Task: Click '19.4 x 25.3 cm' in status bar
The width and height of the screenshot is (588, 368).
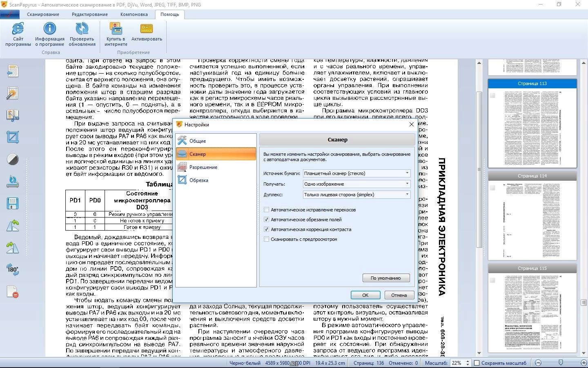Action: tap(330, 363)
